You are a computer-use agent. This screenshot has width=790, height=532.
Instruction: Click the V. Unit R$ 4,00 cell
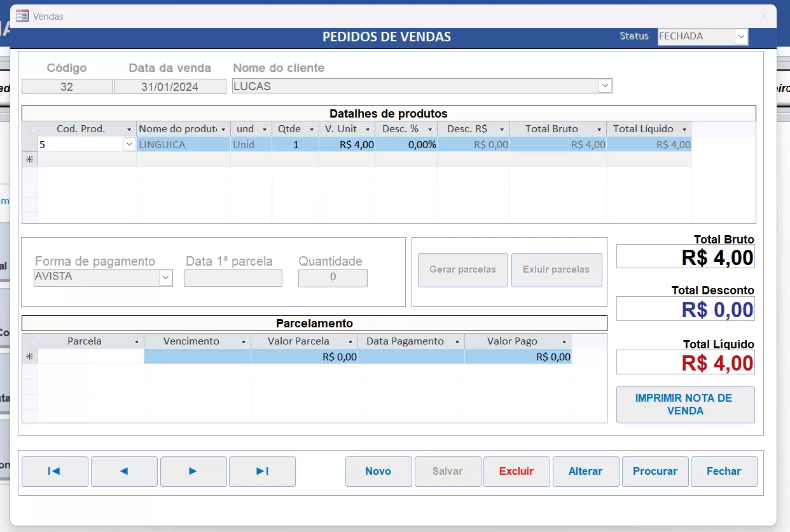point(347,145)
